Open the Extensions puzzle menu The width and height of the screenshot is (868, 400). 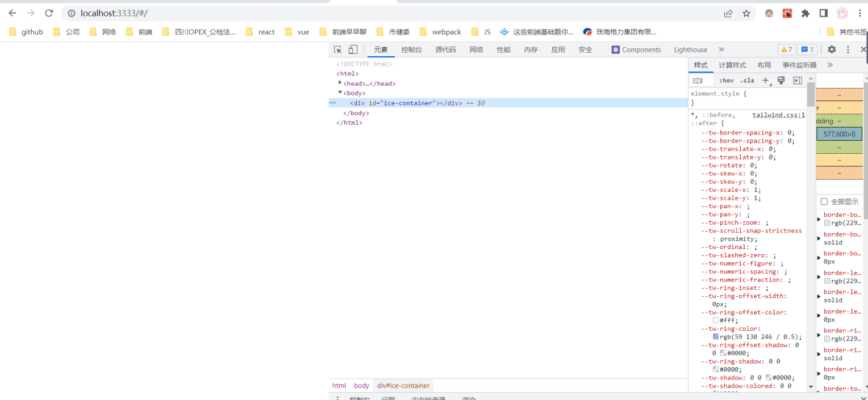805,13
